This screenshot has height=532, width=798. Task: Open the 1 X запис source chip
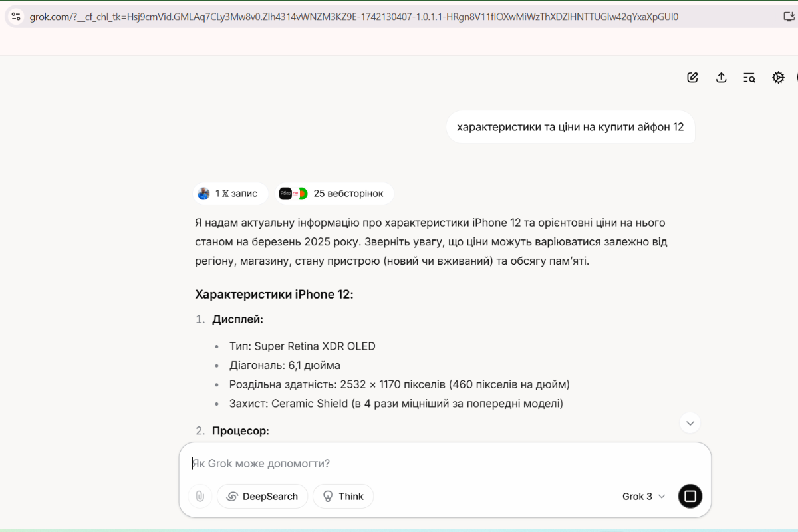tap(230, 194)
